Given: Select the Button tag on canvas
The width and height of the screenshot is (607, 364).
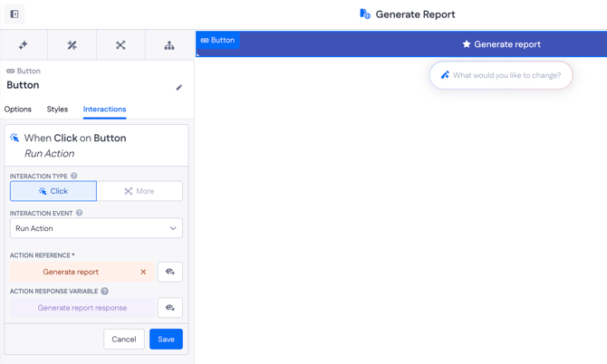Looking at the screenshot, I should [218, 40].
